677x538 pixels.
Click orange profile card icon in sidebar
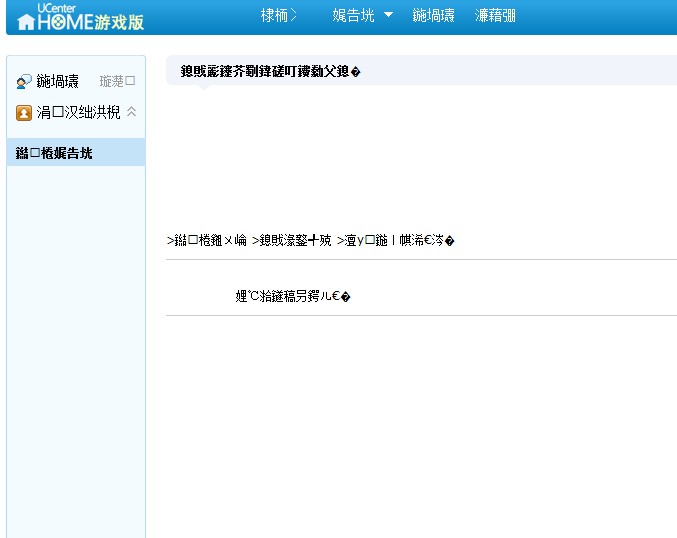tap(24, 113)
